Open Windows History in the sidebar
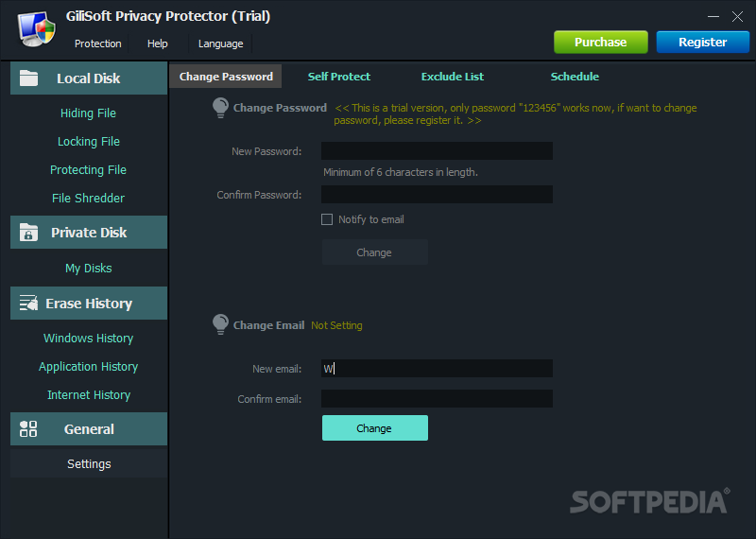 pyautogui.click(x=89, y=338)
